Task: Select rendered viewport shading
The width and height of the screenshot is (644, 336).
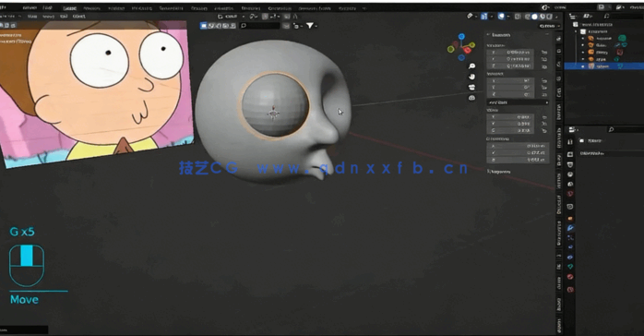Action: pos(549,17)
